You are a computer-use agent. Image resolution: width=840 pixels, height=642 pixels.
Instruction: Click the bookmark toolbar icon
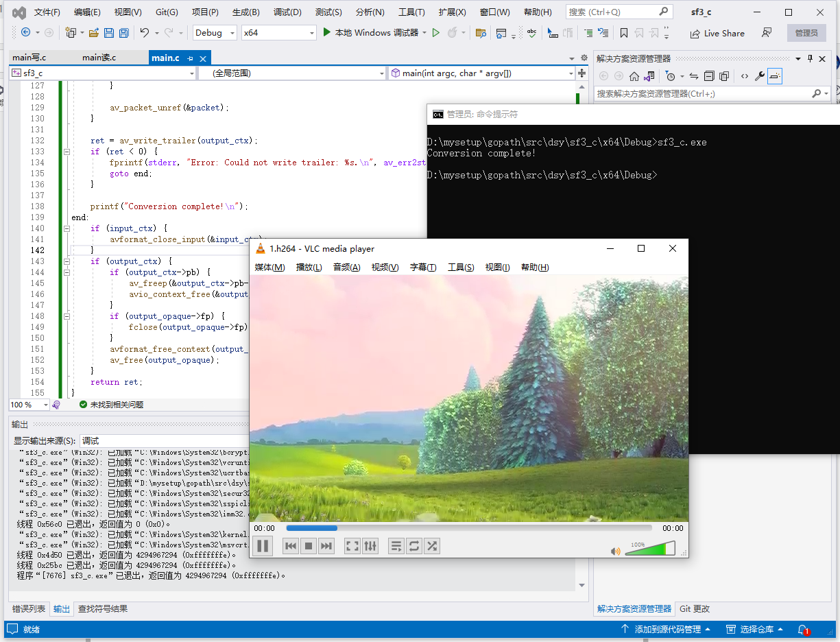623,32
